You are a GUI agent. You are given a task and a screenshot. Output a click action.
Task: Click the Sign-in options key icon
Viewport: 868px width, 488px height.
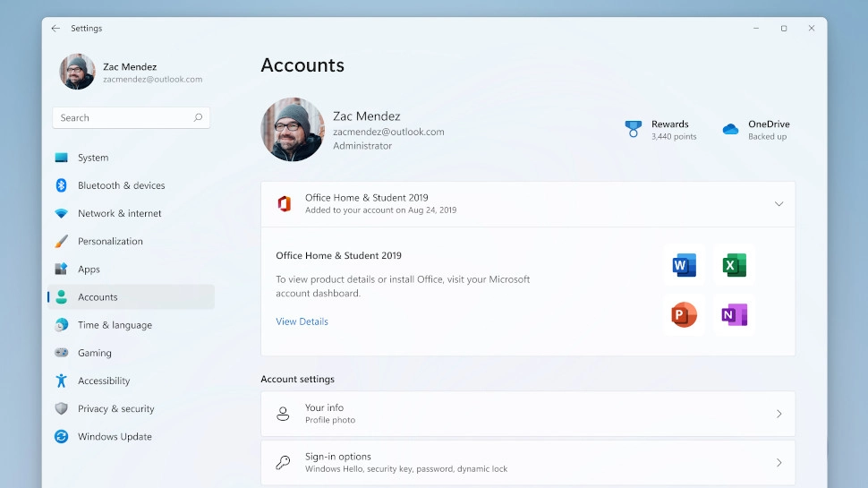click(283, 463)
